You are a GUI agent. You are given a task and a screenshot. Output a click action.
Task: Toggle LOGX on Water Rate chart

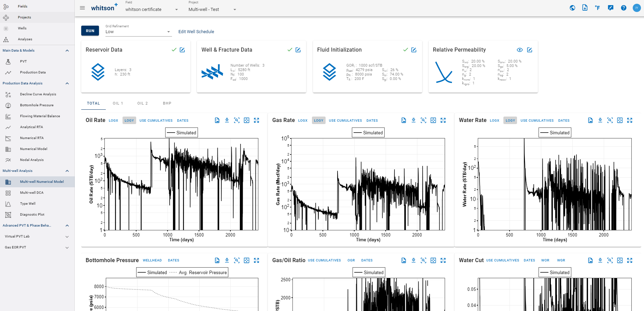point(495,121)
